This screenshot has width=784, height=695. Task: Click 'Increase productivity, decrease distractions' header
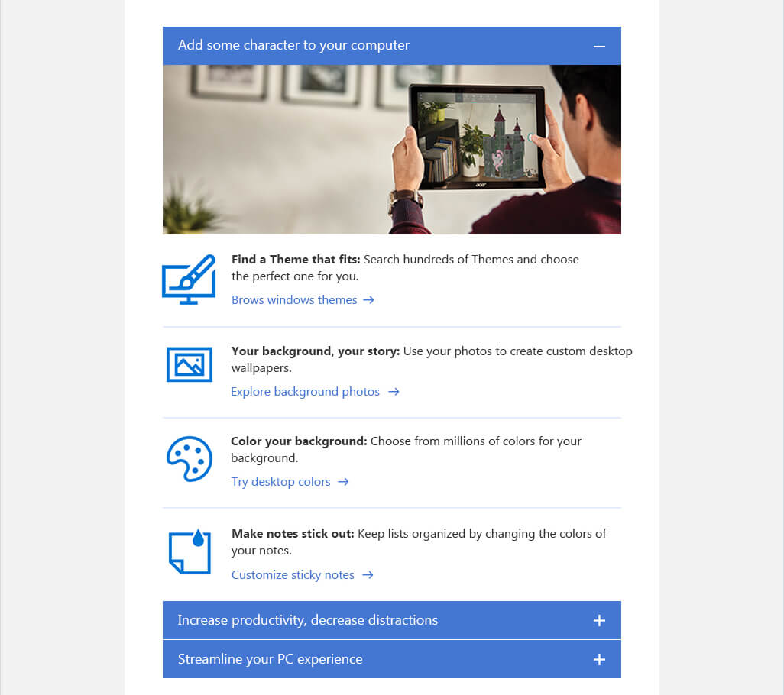pyautogui.click(x=392, y=620)
